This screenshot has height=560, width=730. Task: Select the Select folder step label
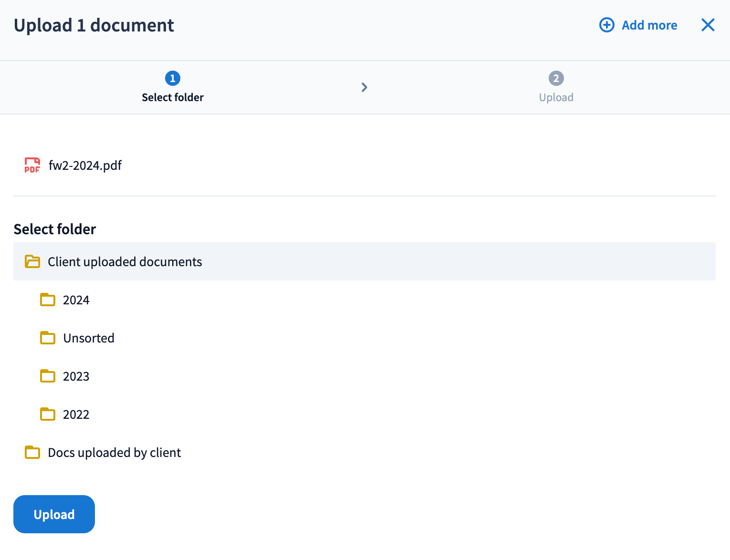tap(172, 97)
